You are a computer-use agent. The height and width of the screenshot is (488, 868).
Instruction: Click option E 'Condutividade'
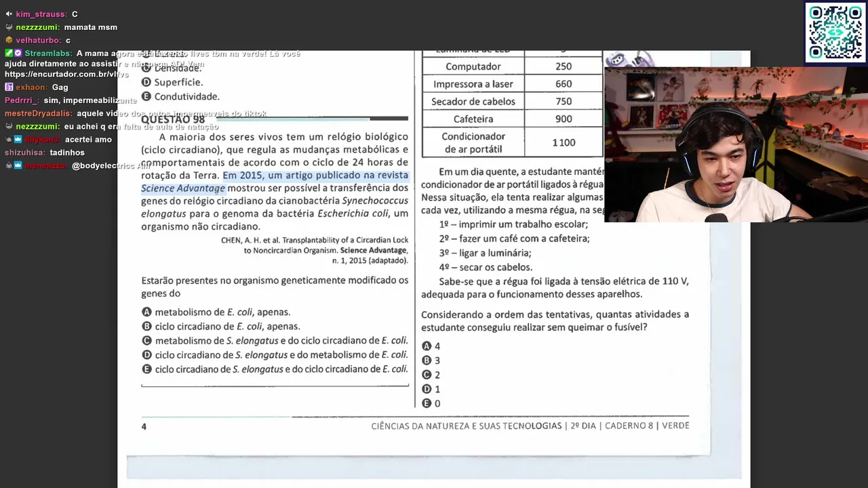click(x=180, y=97)
